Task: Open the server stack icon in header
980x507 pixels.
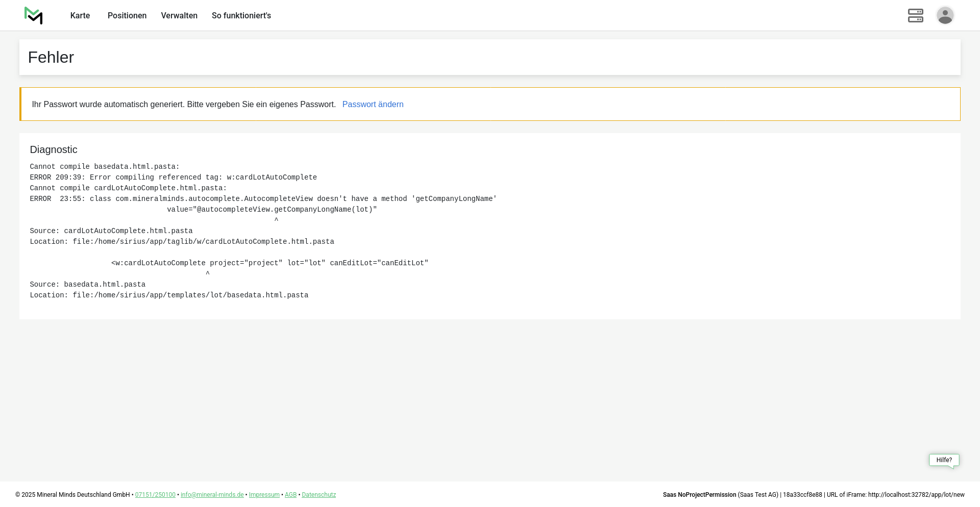Action: tap(915, 16)
